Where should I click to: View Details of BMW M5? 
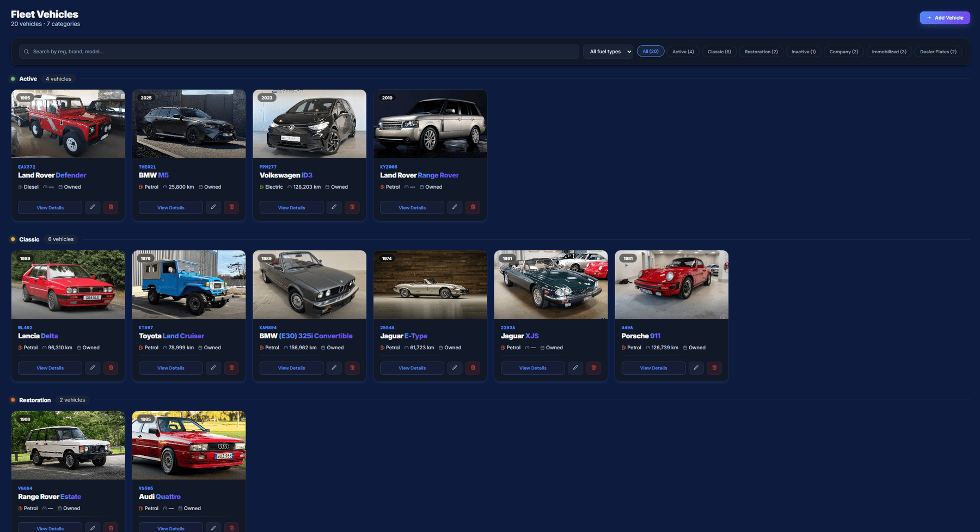[171, 208]
